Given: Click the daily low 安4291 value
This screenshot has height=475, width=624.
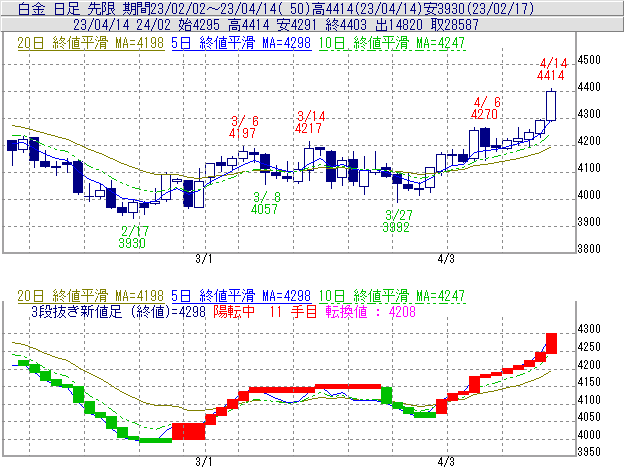Looking at the screenshot, I should click(297, 25).
